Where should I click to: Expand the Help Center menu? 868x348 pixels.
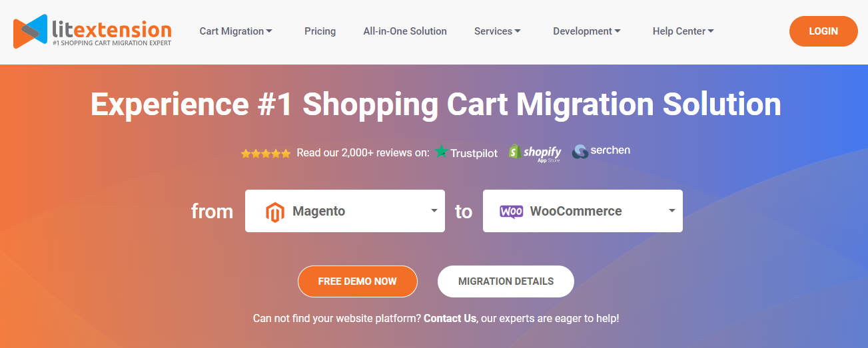coord(683,31)
